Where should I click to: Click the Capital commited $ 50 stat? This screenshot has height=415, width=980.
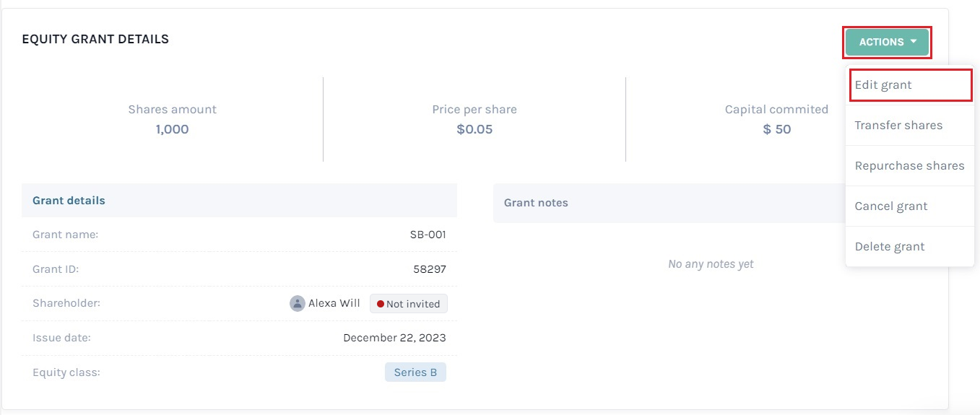[776, 120]
